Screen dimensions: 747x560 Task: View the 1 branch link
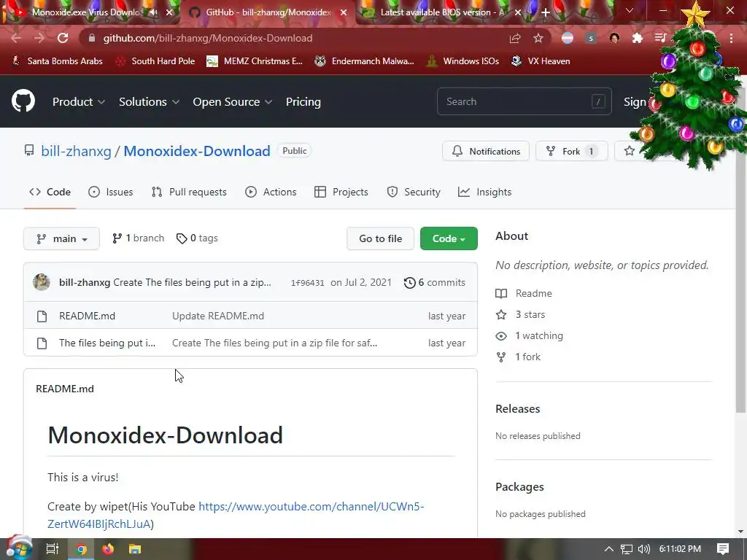[138, 238]
